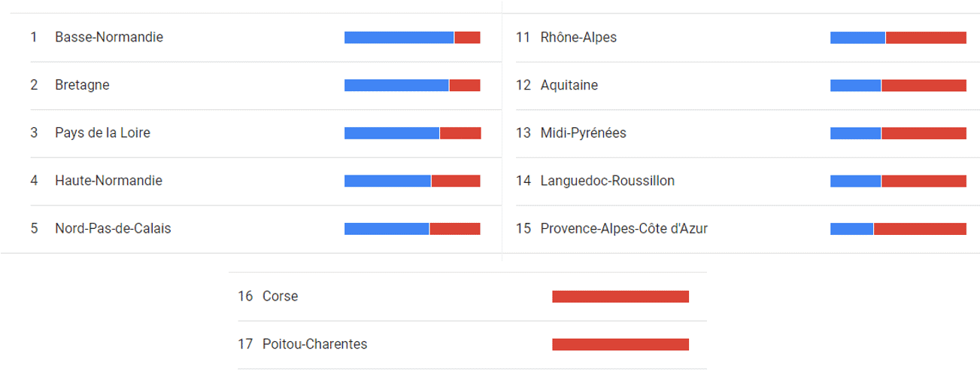
Task: Click the red bar segment for Bretagne
Action: click(x=465, y=85)
